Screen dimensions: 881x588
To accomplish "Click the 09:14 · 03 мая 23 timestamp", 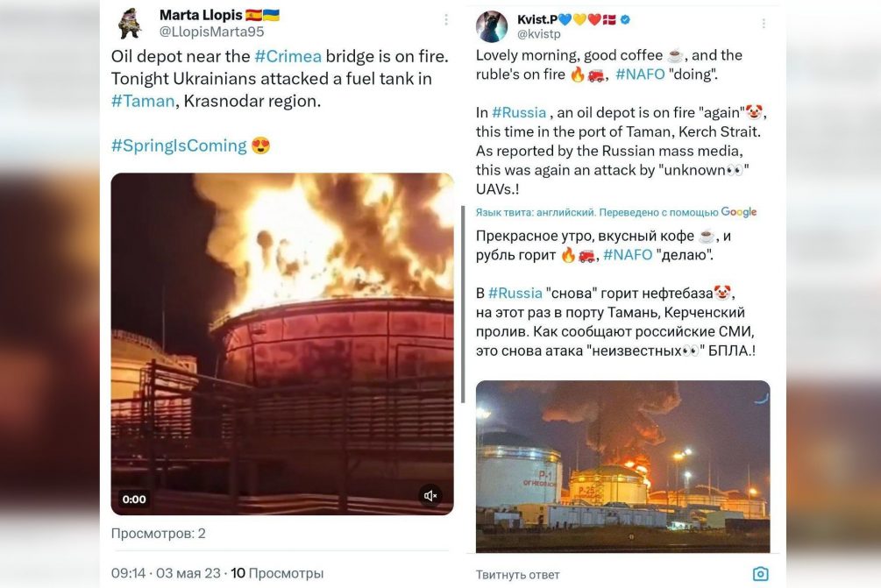I will pyautogui.click(x=166, y=573).
